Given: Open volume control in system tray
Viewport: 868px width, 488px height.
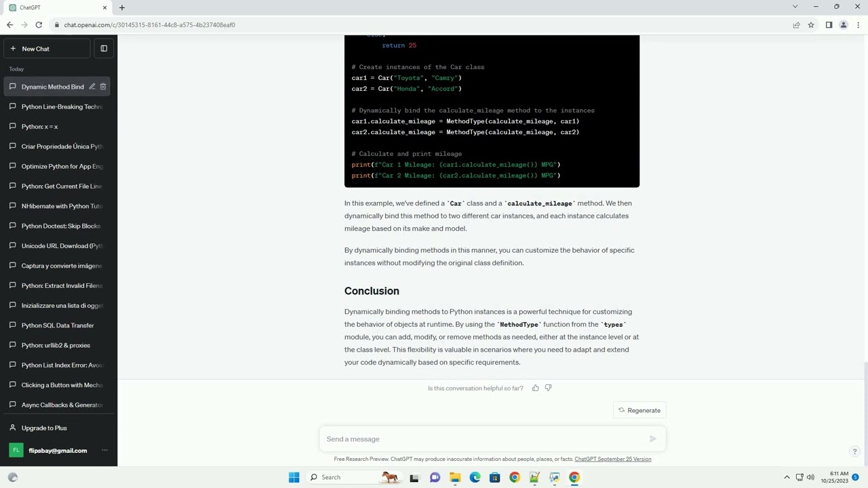Looking at the screenshot, I should [x=810, y=477].
